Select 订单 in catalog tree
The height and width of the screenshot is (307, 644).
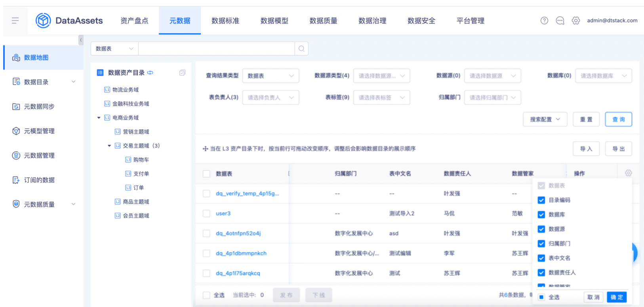139,188
